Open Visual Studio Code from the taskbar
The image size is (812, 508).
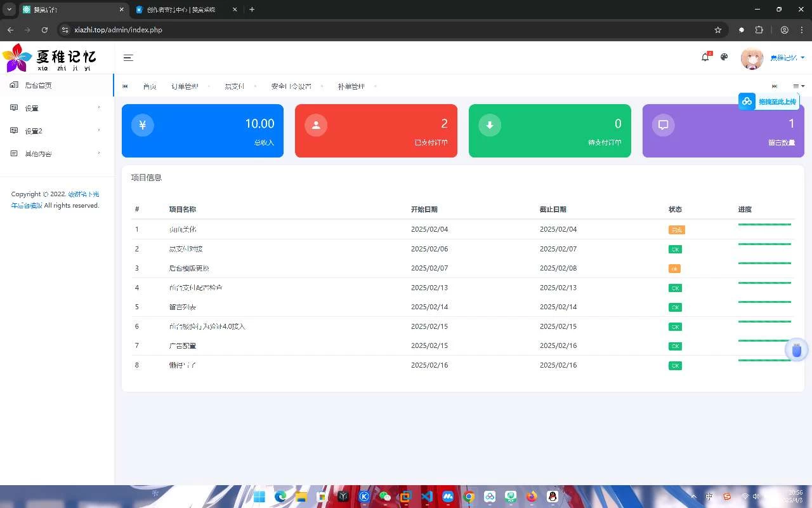(426, 497)
